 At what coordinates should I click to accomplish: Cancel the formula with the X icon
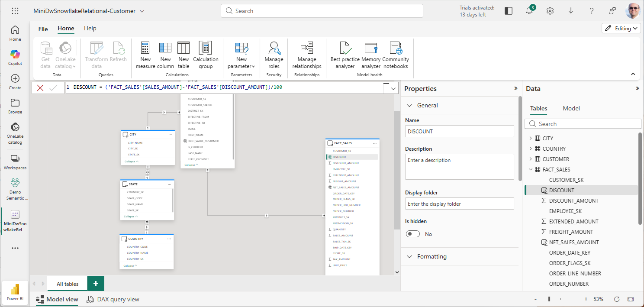40,88
